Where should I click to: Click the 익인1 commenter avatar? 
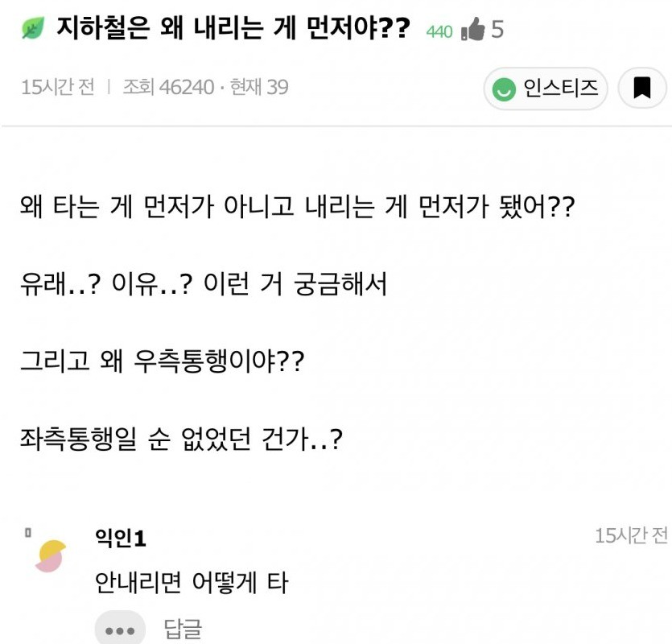tap(52, 556)
